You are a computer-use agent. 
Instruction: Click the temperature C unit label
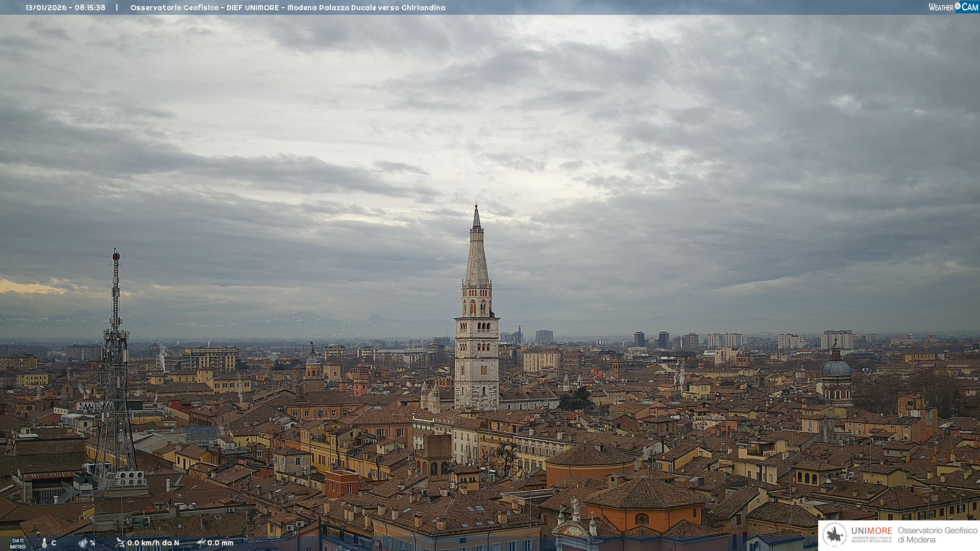pos(54,543)
